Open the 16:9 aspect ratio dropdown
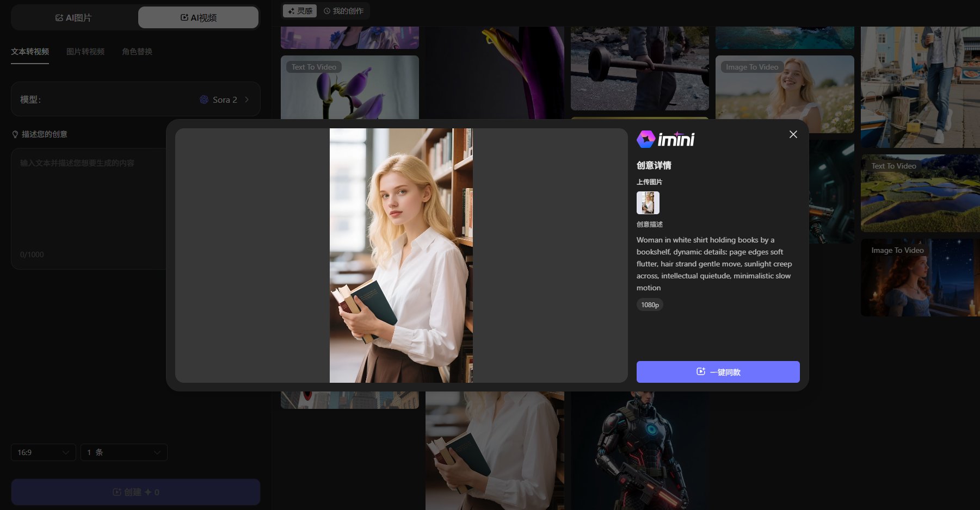 [43, 452]
